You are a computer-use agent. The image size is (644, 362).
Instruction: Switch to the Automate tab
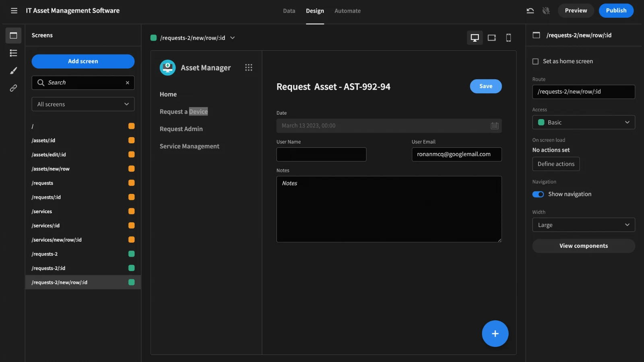click(347, 11)
